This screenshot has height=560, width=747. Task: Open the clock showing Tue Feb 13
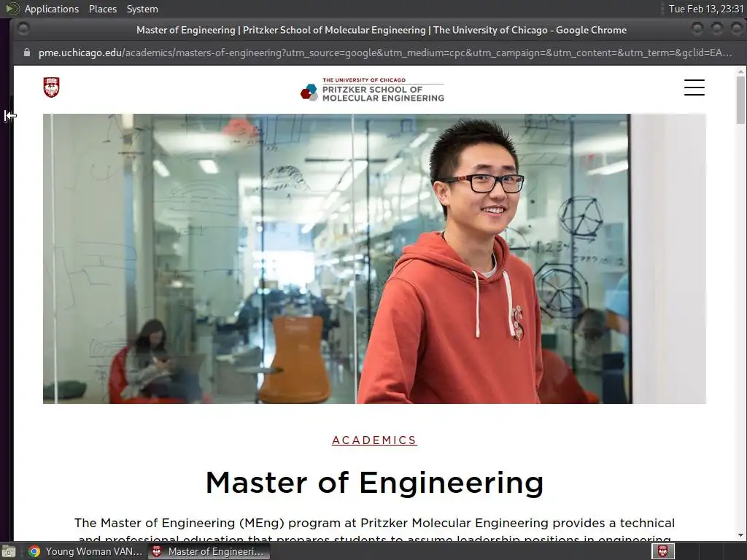[705, 9]
